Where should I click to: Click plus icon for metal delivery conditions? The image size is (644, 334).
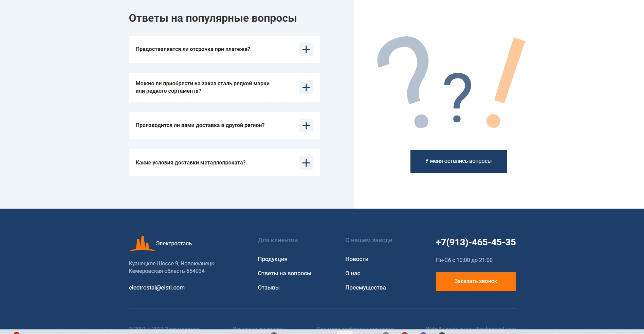tap(306, 163)
